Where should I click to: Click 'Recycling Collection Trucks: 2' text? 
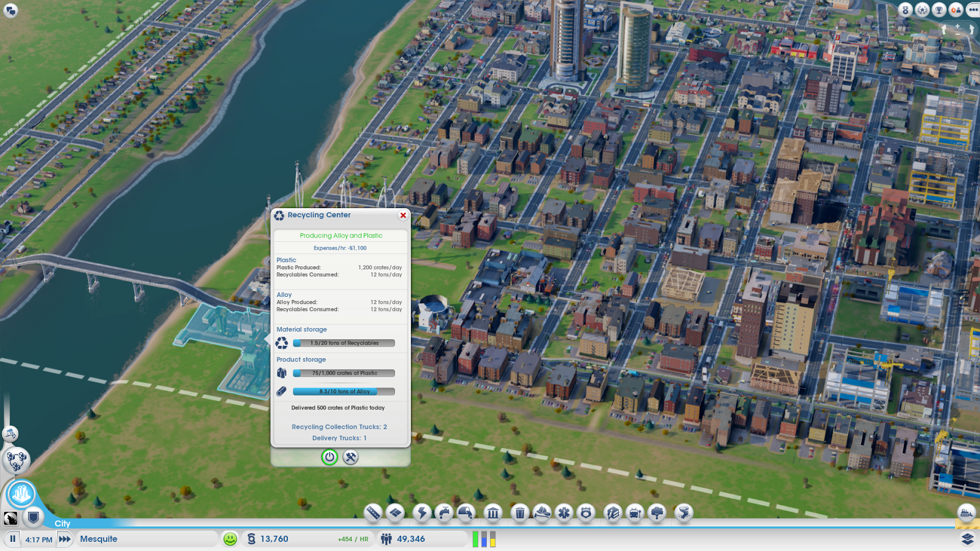[339, 427]
